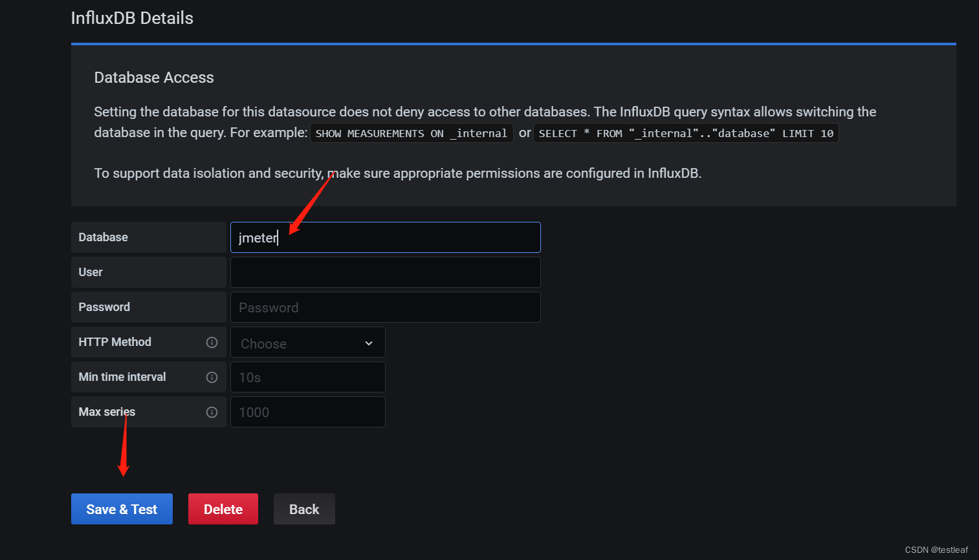This screenshot has height=560, width=979.
Task: Click the Max series input field
Action: 308,412
